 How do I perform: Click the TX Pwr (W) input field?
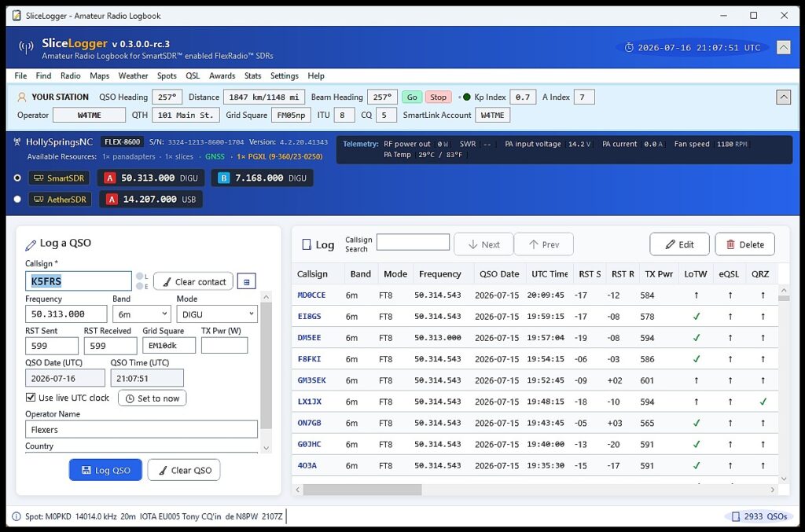coord(224,345)
